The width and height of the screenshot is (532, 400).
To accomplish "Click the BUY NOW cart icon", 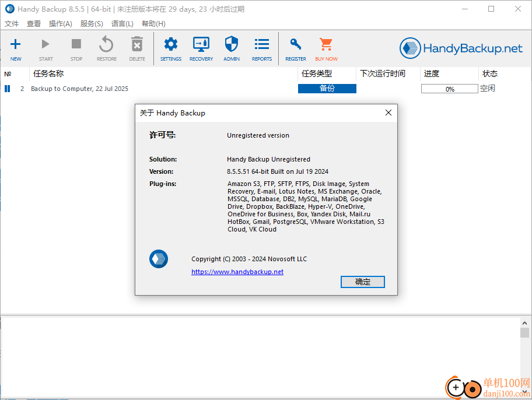I will coord(326,44).
